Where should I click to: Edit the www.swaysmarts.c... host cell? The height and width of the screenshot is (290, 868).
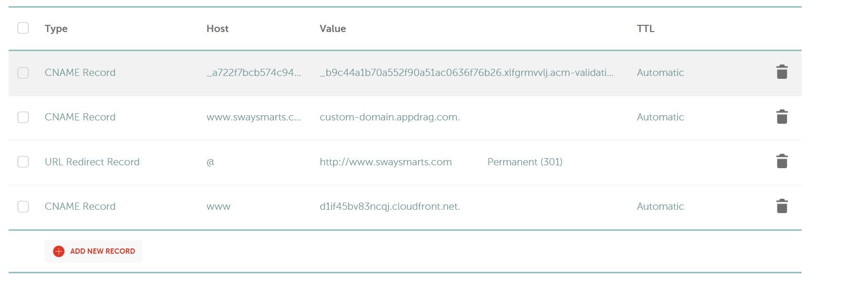coord(253,117)
